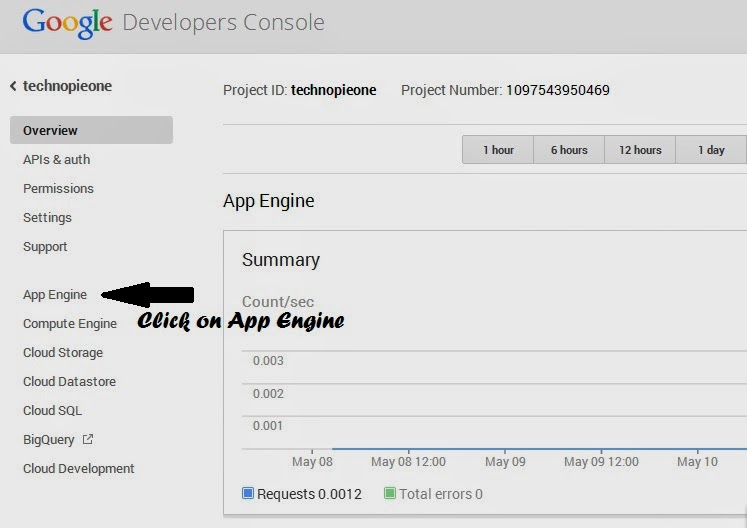Open Cloud Development section
Screen dimensions: 747x528
click(79, 468)
